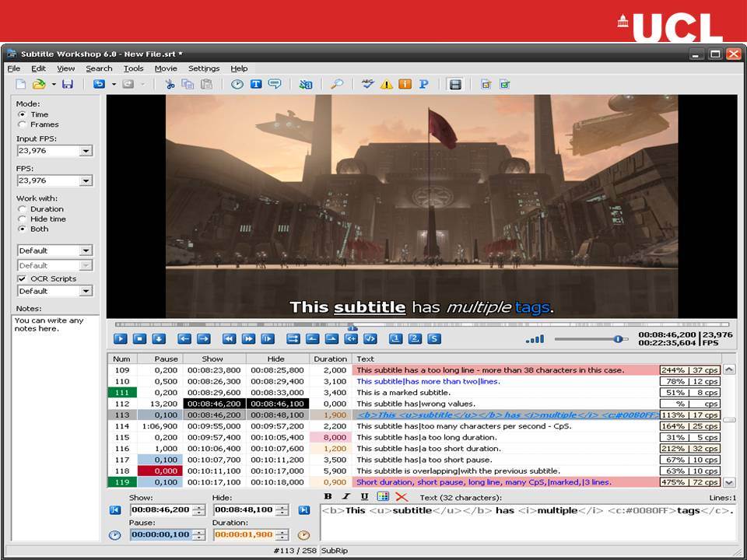Viewport: 747px width, 560px height.
Task: Jump to previous subtitle with left arrow
Action: pos(184,339)
